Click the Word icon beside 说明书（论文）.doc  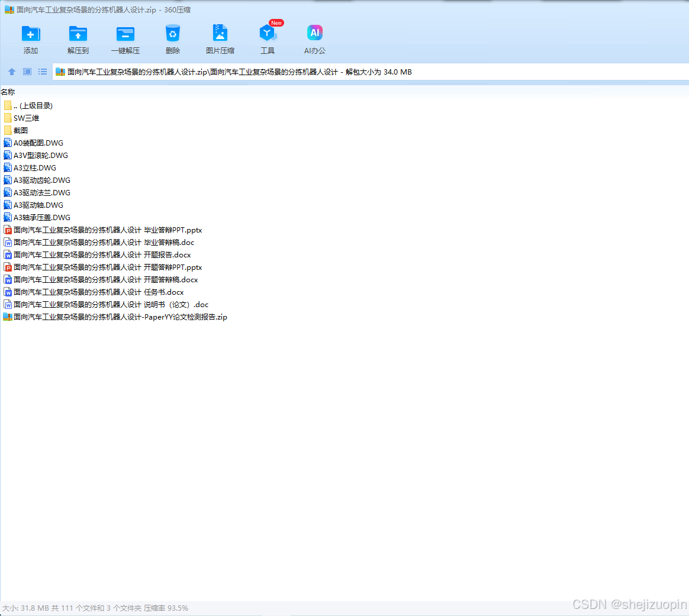pos(8,305)
